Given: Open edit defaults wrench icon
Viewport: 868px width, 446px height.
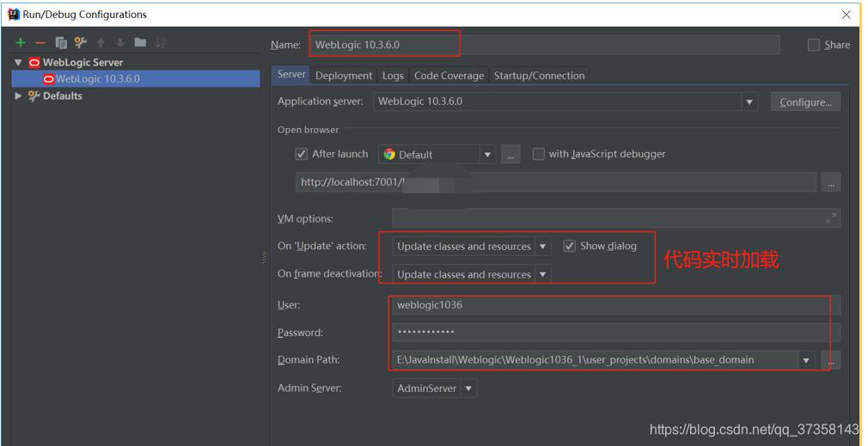Looking at the screenshot, I should (81, 43).
